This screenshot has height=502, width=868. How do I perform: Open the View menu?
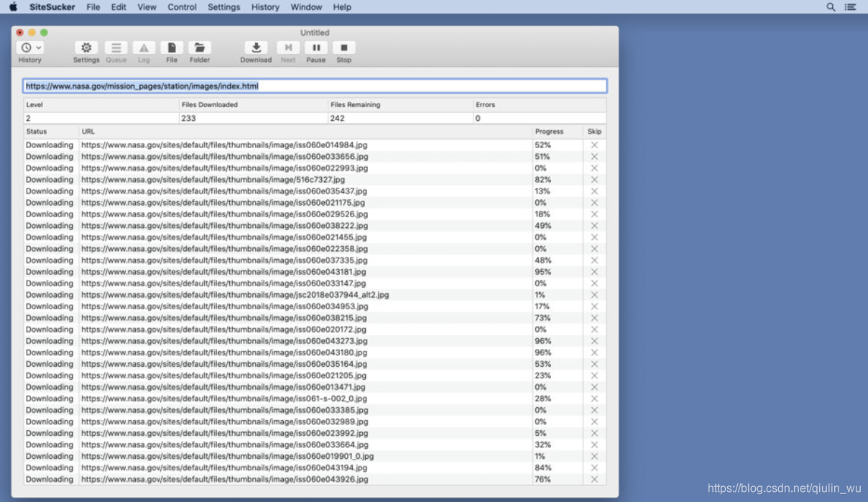click(147, 7)
